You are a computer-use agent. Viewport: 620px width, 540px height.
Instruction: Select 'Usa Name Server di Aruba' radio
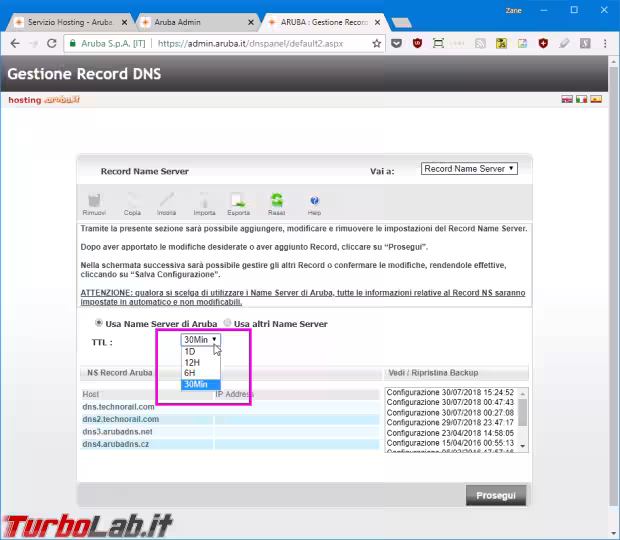click(x=99, y=323)
